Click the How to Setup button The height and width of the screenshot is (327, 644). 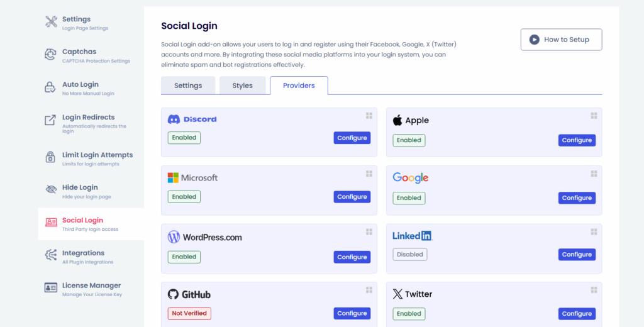coord(561,40)
